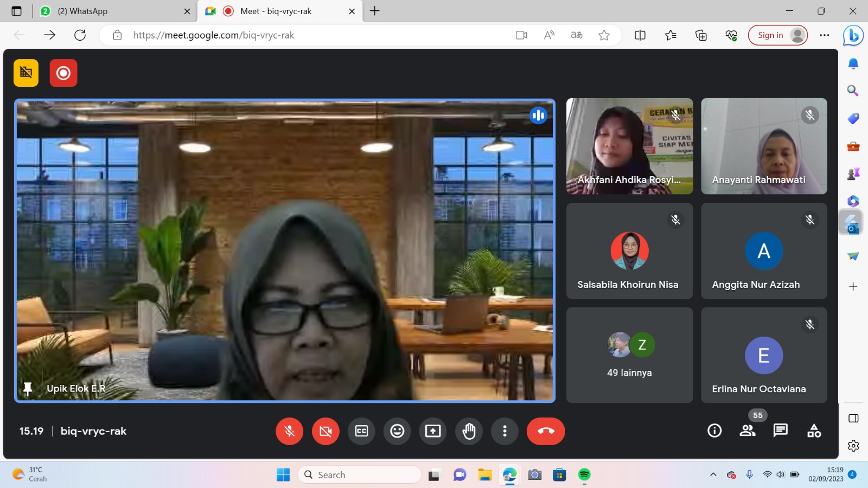Viewport: 868px width, 488px height.
Task: Show the participants list people icon
Action: point(748,431)
